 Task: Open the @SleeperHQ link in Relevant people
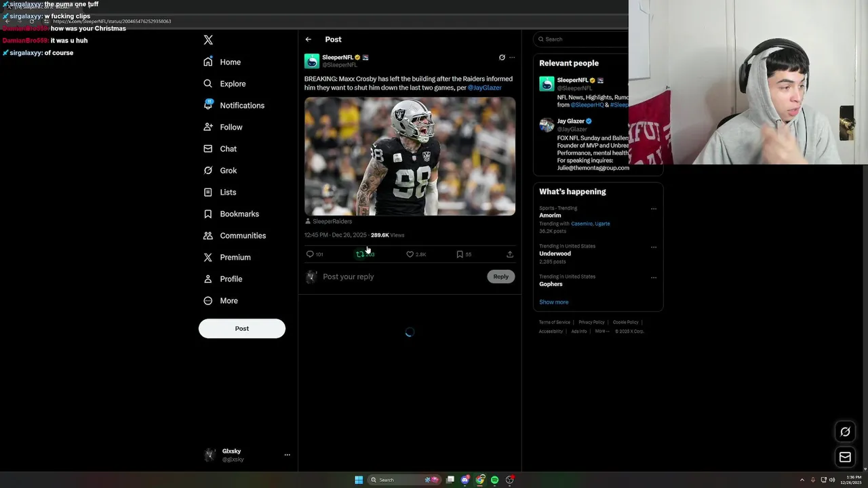pos(587,105)
